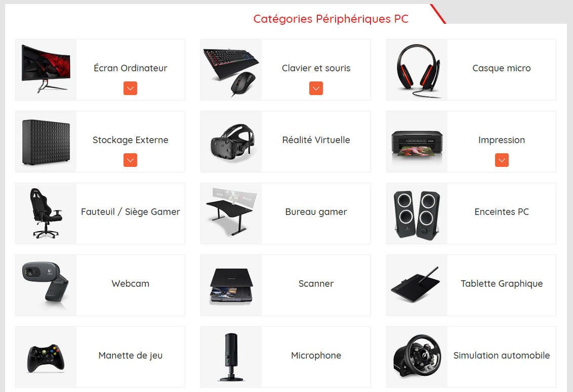Screen dimensions: 573x392
Task: Click the Casque micro label
Action: point(502,68)
